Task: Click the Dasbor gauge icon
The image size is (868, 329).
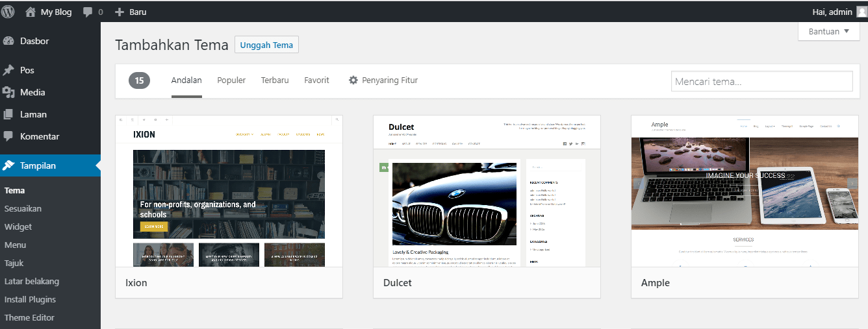Action: (8, 41)
